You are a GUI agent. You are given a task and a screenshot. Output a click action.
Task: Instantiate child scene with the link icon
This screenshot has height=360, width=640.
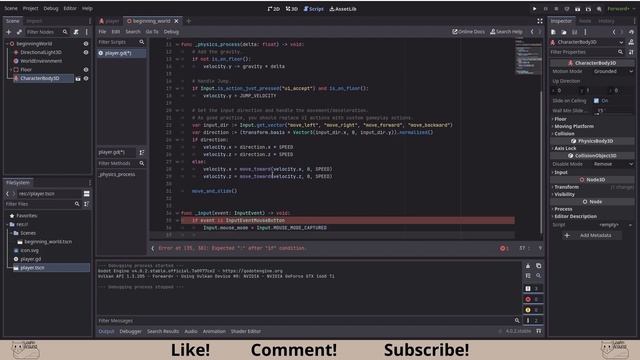point(19,32)
